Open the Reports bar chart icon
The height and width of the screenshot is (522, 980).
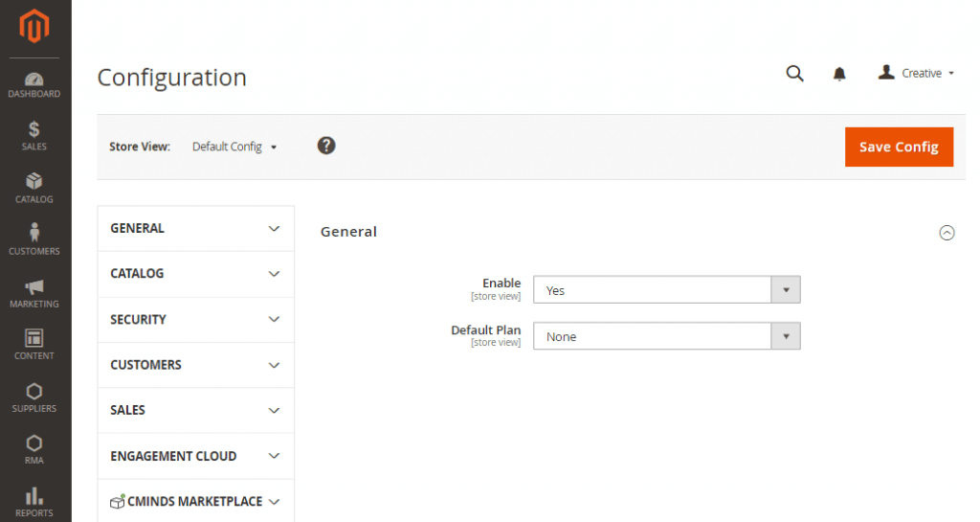click(x=34, y=501)
